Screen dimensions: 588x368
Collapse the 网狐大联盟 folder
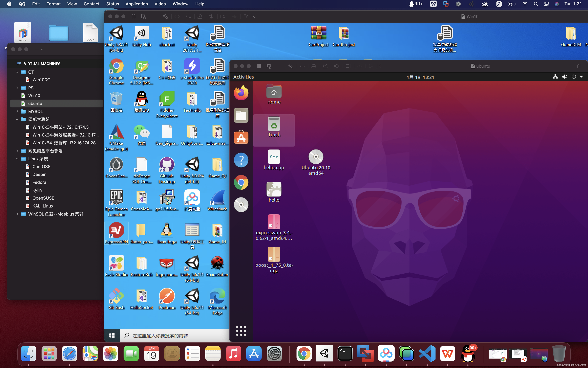click(x=17, y=119)
